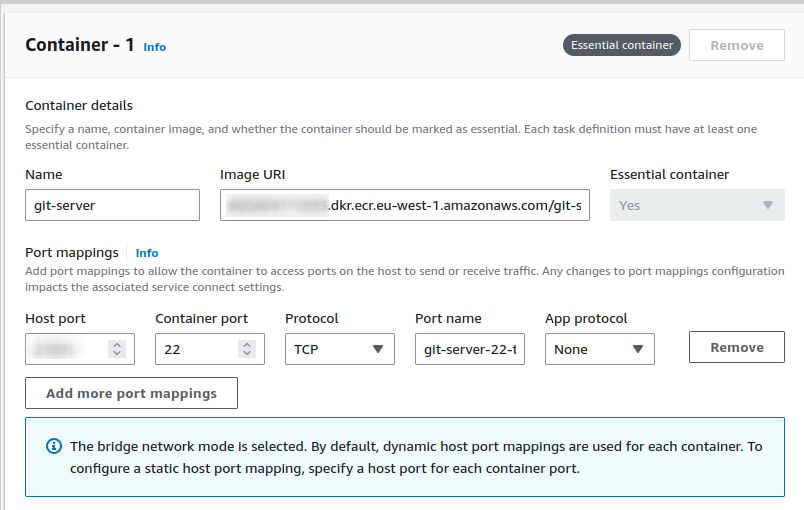804x510 pixels.
Task: Click the info icon in the bridge network notice
Action: [x=54, y=447]
